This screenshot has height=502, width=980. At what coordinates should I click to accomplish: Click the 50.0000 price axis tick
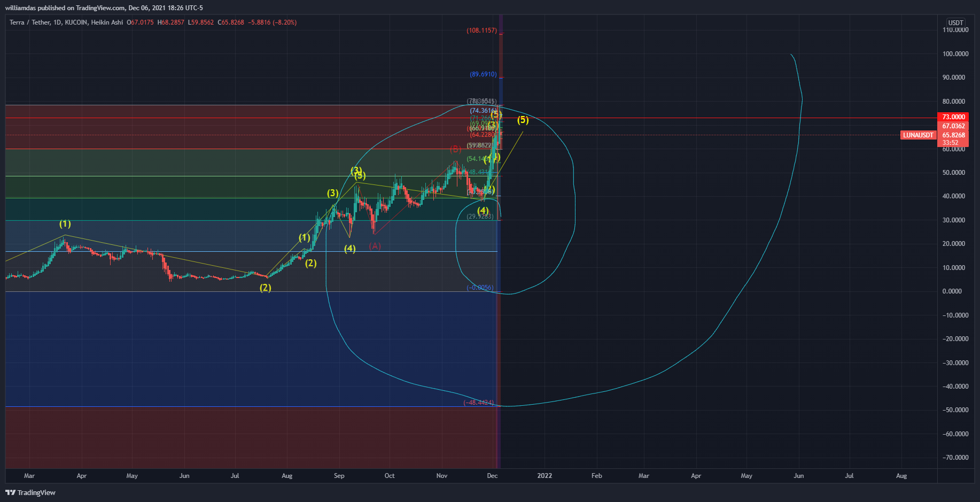(954, 173)
